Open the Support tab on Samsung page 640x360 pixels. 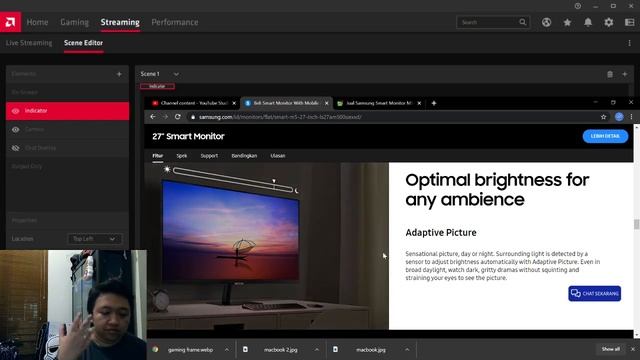coord(209,156)
